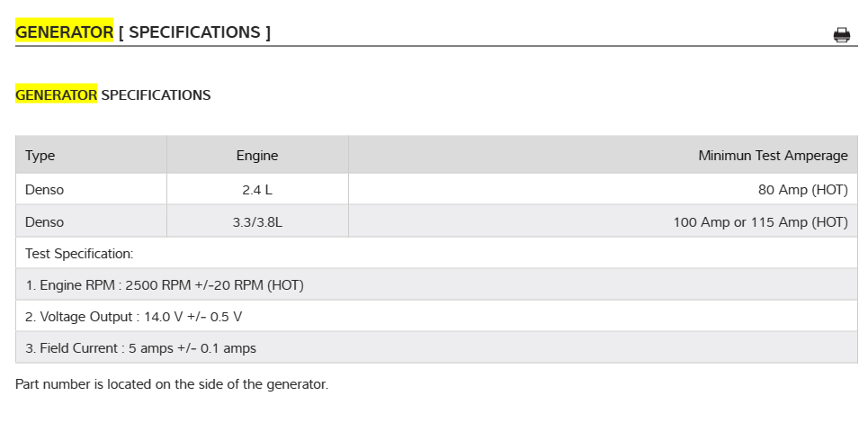Click the Test Specification row label

[79, 254]
